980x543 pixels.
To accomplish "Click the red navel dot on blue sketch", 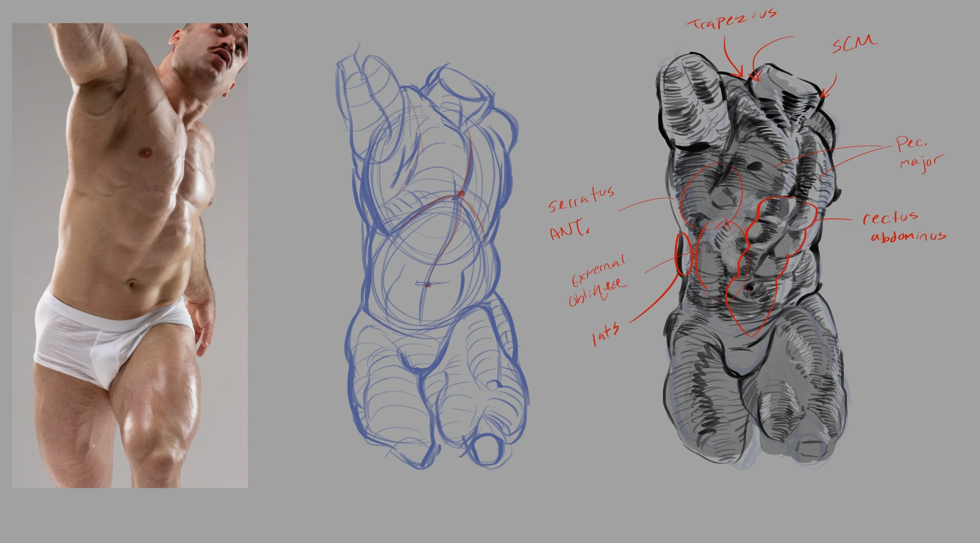I will tap(427, 284).
